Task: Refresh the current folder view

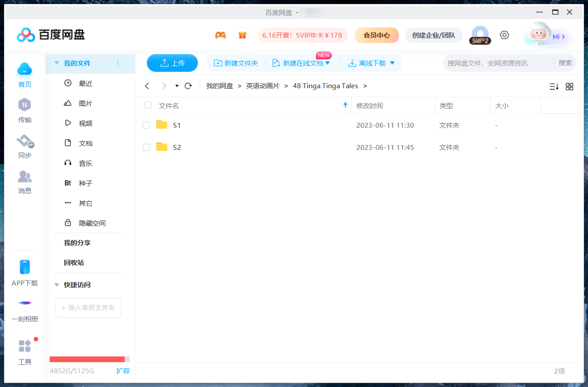Action: [188, 86]
